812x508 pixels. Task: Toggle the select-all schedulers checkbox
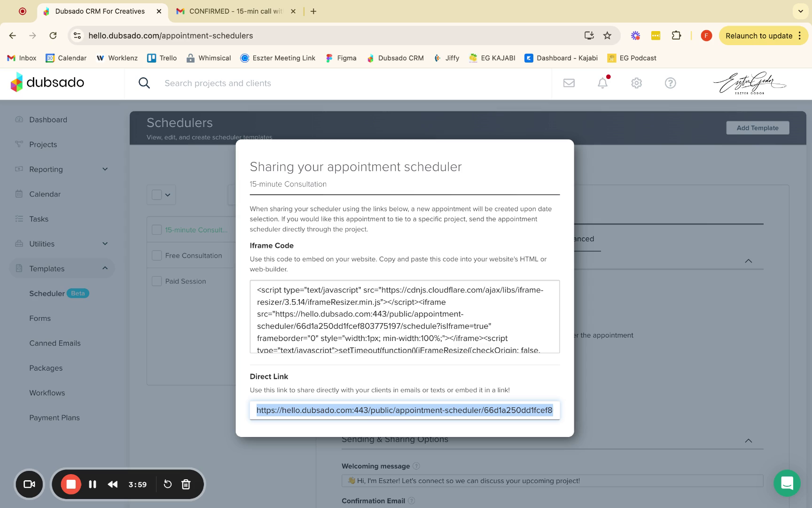pos(157,195)
